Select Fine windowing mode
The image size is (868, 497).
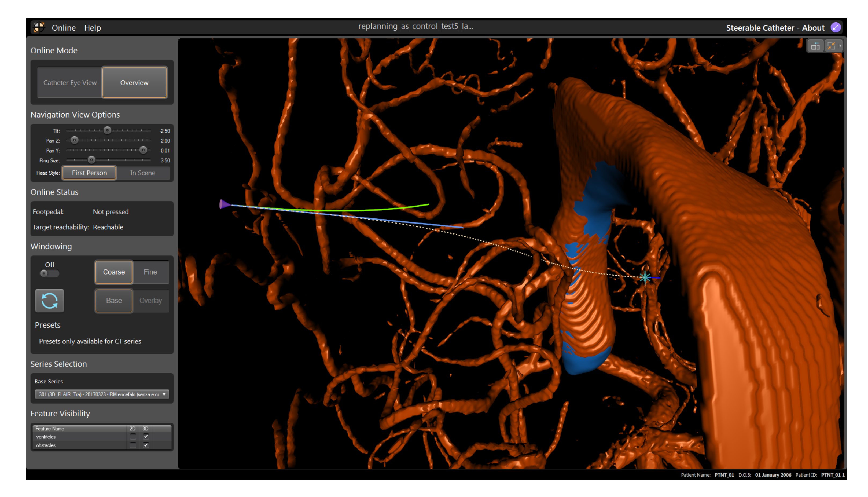[150, 272]
